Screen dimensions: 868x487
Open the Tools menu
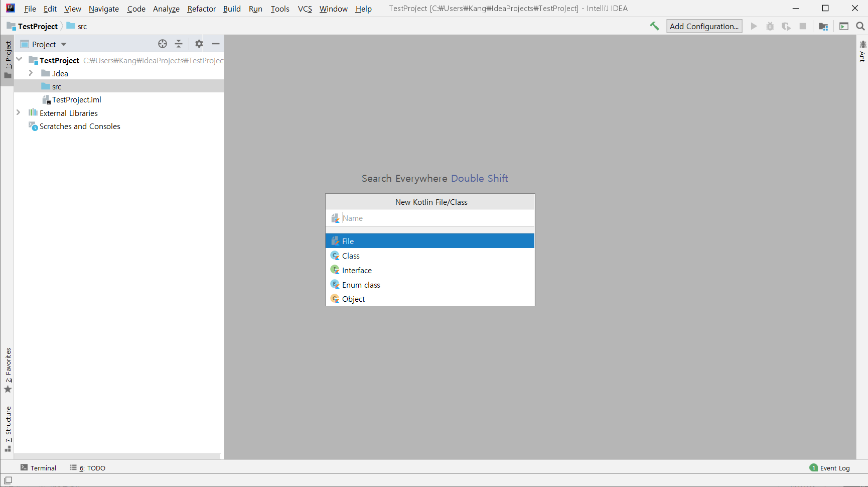[280, 9]
